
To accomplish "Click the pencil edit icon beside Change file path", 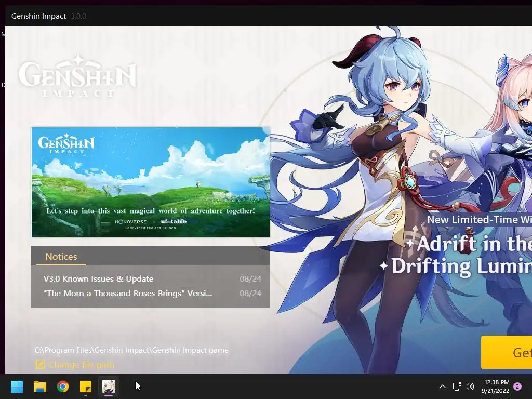I will point(41,364).
